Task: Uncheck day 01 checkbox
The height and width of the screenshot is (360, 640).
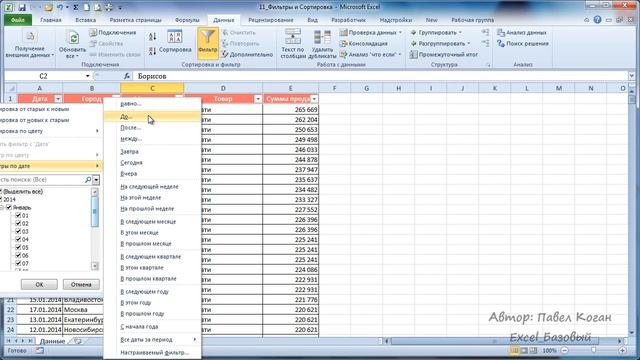Action: point(18,216)
